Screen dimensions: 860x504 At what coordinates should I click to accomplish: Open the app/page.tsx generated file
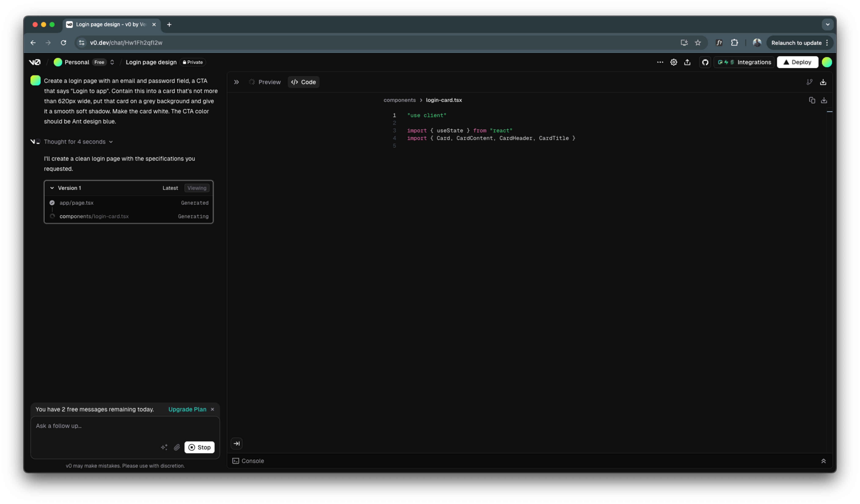pyautogui.click(x=128, y=203)
